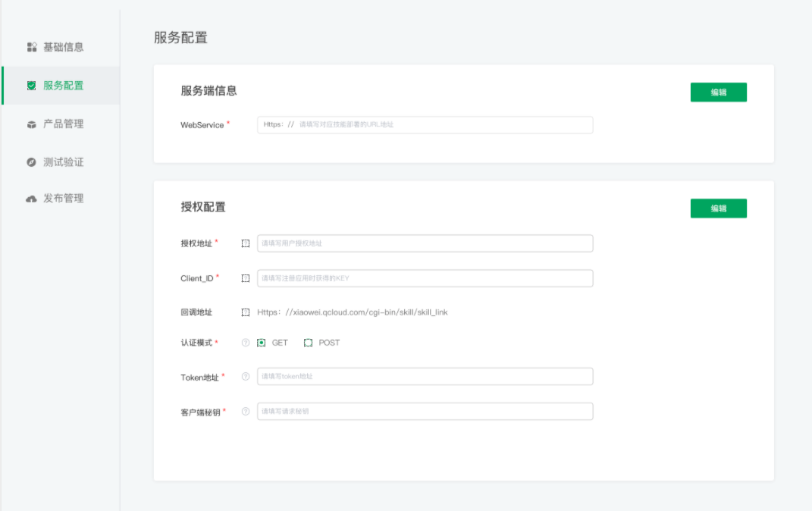Click the shield icon beside 服务配置
The image size is (812, 511).
[31, 85]
